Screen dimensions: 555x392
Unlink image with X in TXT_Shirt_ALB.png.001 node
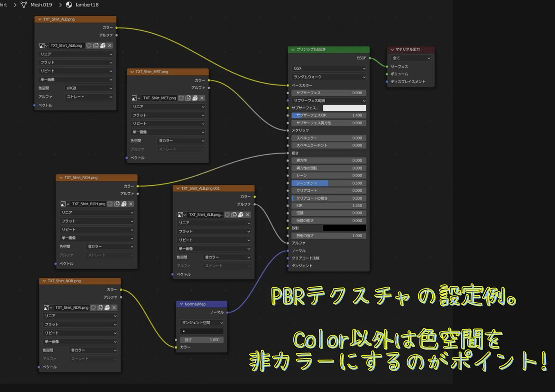(x=248, y=215)
